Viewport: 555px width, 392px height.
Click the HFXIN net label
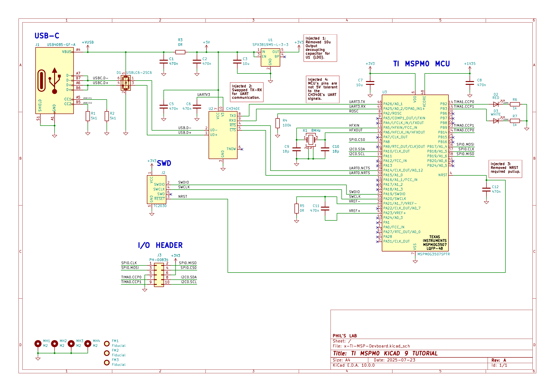[354, 126]
